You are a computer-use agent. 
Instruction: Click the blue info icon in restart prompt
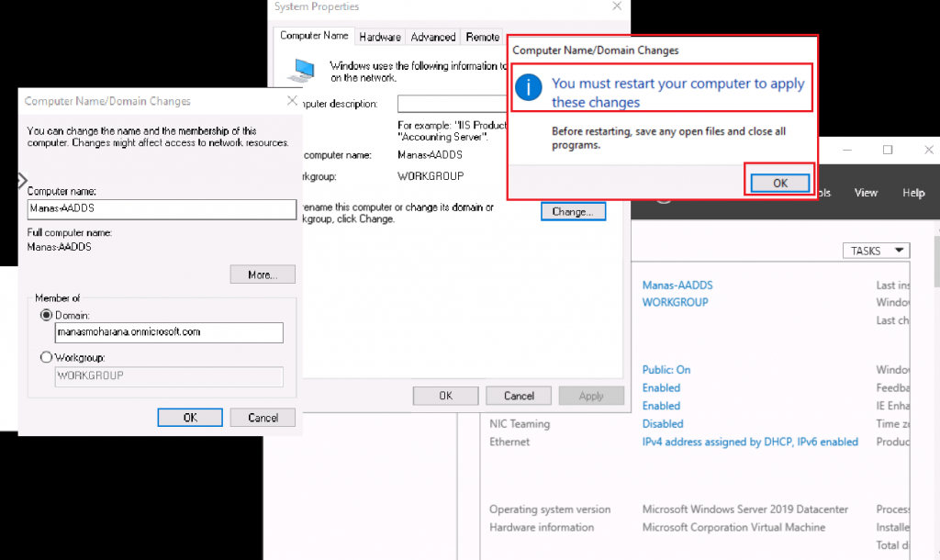528,88
